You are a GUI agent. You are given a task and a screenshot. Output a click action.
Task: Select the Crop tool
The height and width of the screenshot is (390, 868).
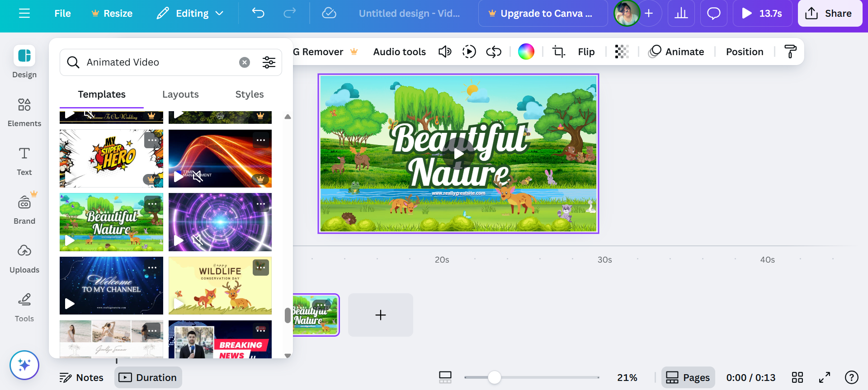[559, 52]
